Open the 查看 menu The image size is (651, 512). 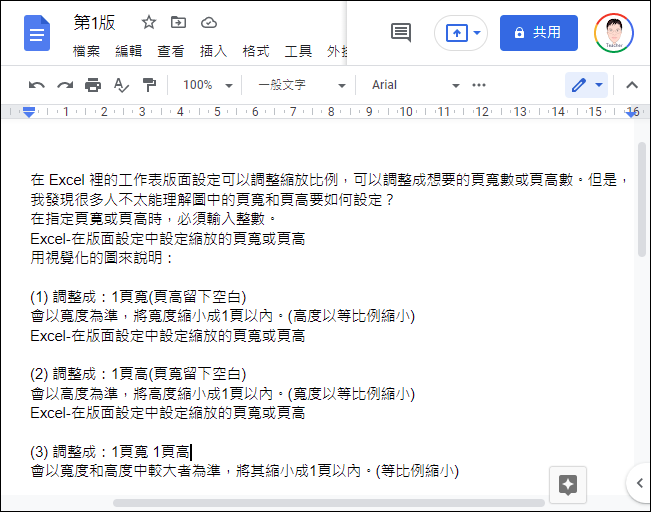coord(171,51)
